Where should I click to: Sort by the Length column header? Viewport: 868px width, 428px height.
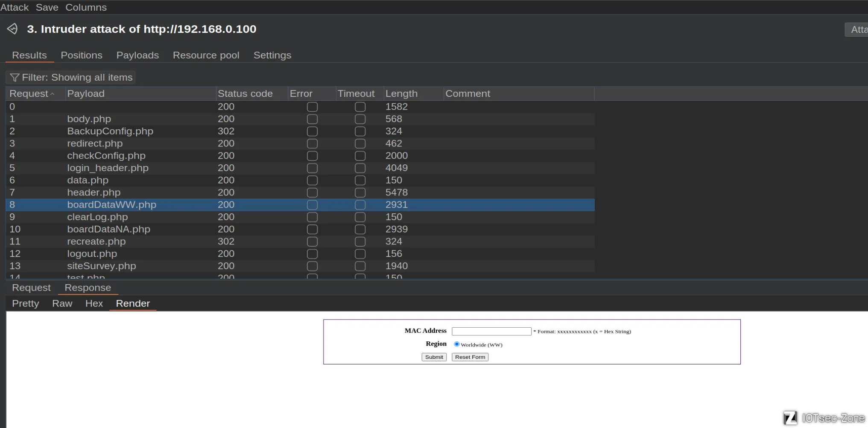[x=413, y=93]
